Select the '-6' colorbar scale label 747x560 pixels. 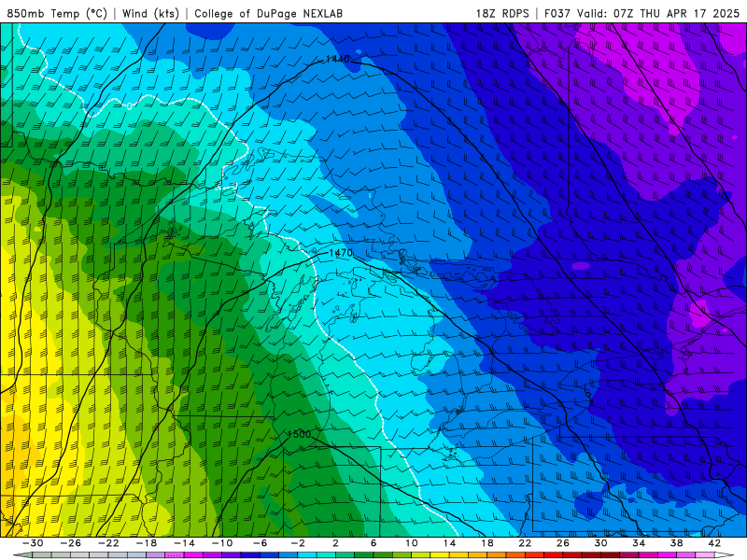[x=261, y=543]
